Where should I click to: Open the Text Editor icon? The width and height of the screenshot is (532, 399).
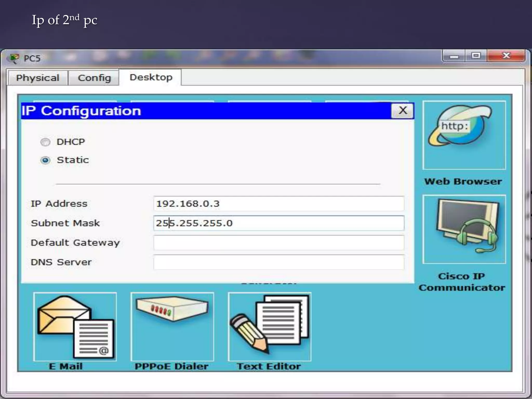tap(269, 327)
